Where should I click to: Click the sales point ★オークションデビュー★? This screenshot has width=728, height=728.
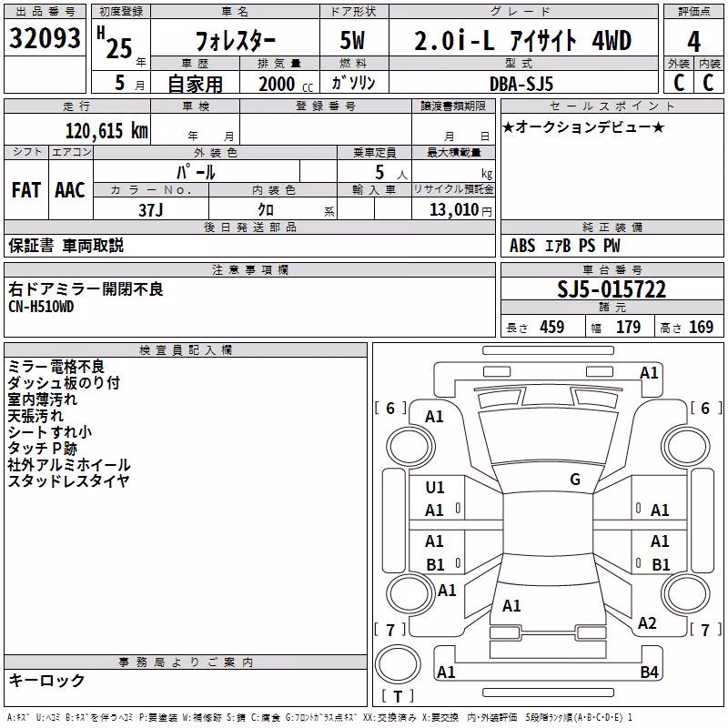tap(583, 127)
